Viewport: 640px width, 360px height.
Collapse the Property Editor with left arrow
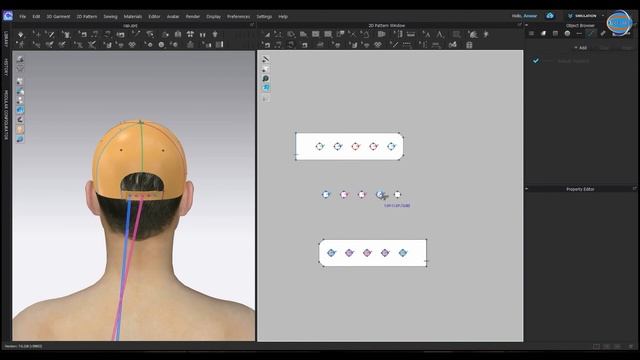(x=527, y=189)
